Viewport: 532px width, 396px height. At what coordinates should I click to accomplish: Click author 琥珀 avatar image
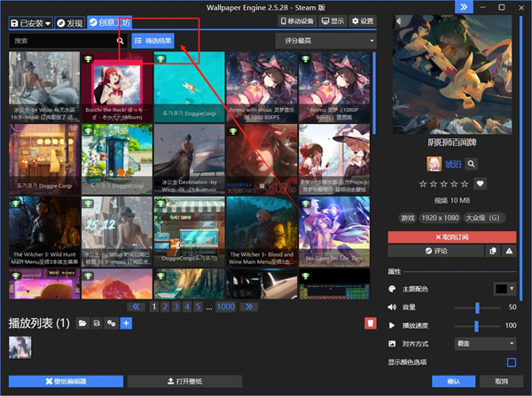(x=434, y=164)
